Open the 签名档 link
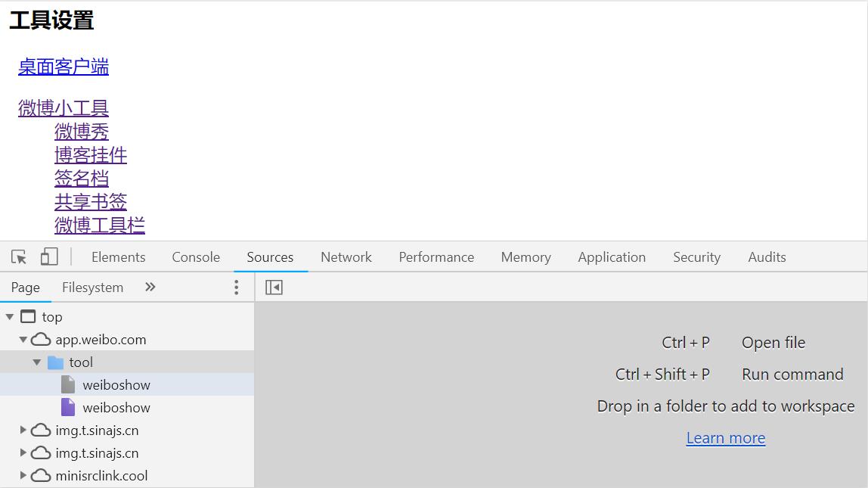Viewport: 868px width, 488px height. [x=82, y=179]
